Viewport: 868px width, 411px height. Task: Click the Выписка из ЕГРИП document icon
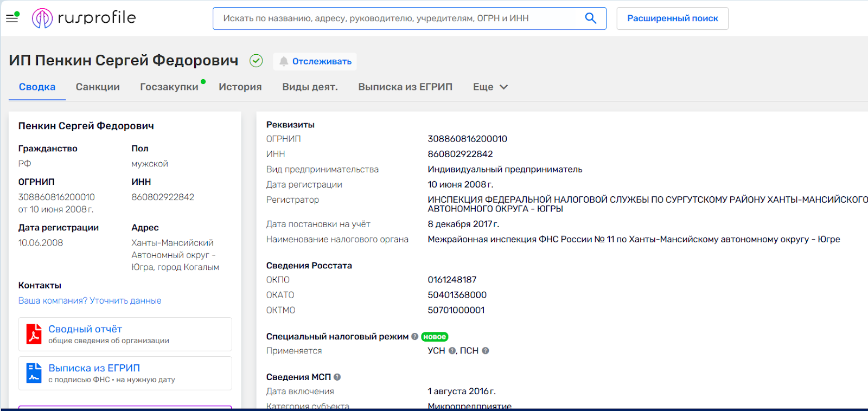tap(34, 373)
